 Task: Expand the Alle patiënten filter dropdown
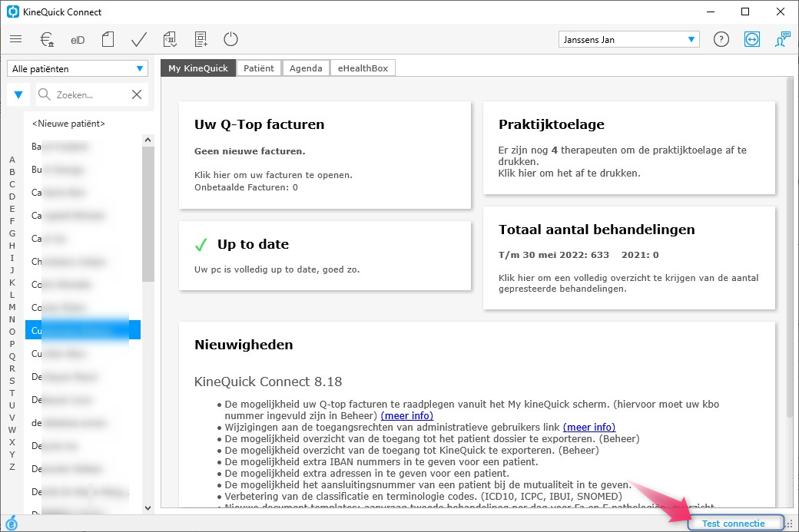(x=78, y=69)
